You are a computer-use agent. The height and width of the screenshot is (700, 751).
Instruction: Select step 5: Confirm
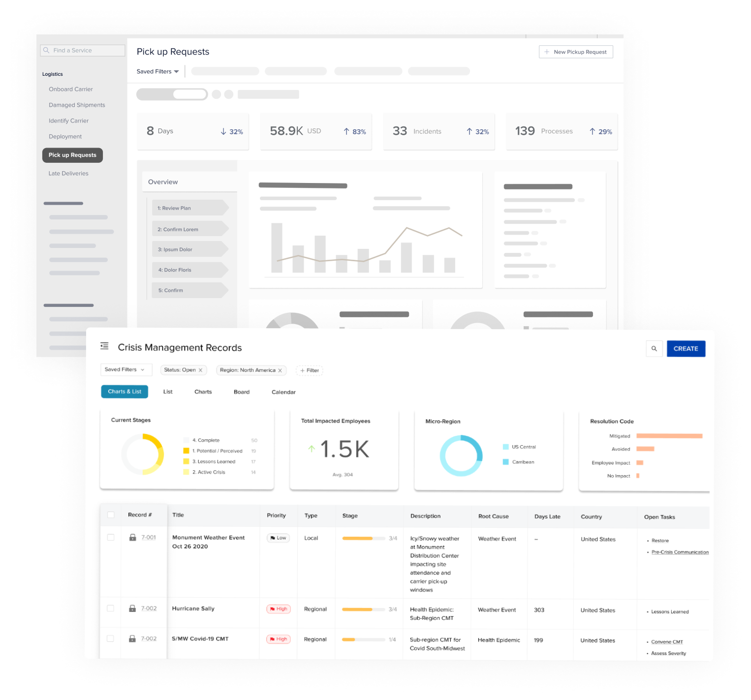(x=190, y=290)
